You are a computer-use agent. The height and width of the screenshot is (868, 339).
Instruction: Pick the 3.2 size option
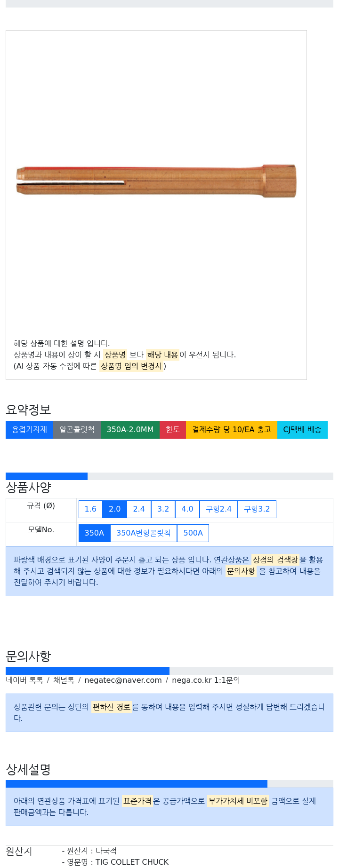click(x=163, y=509)
